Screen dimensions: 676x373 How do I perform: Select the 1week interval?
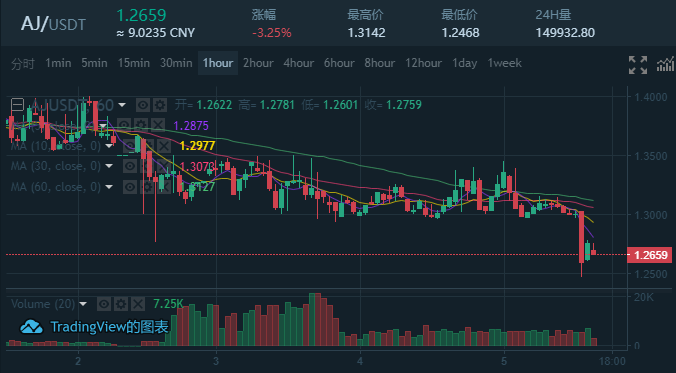[504, 63]
